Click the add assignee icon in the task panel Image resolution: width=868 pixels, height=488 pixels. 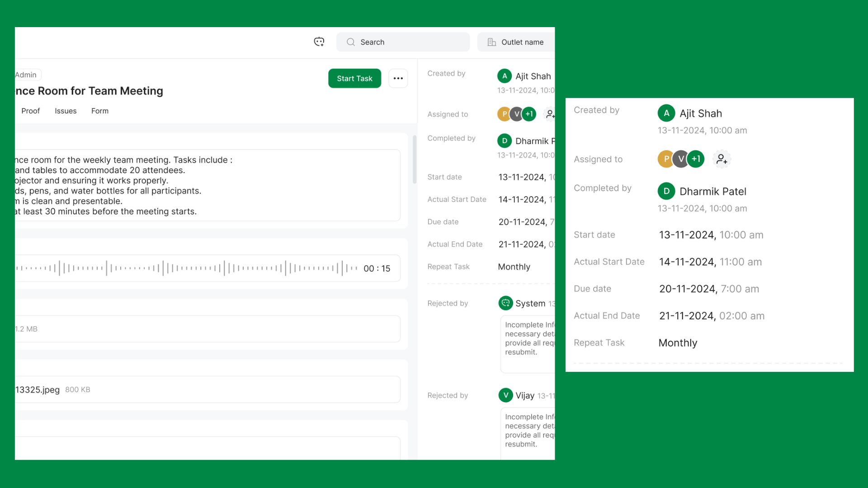pyautogui.click(x=550, y=114)
